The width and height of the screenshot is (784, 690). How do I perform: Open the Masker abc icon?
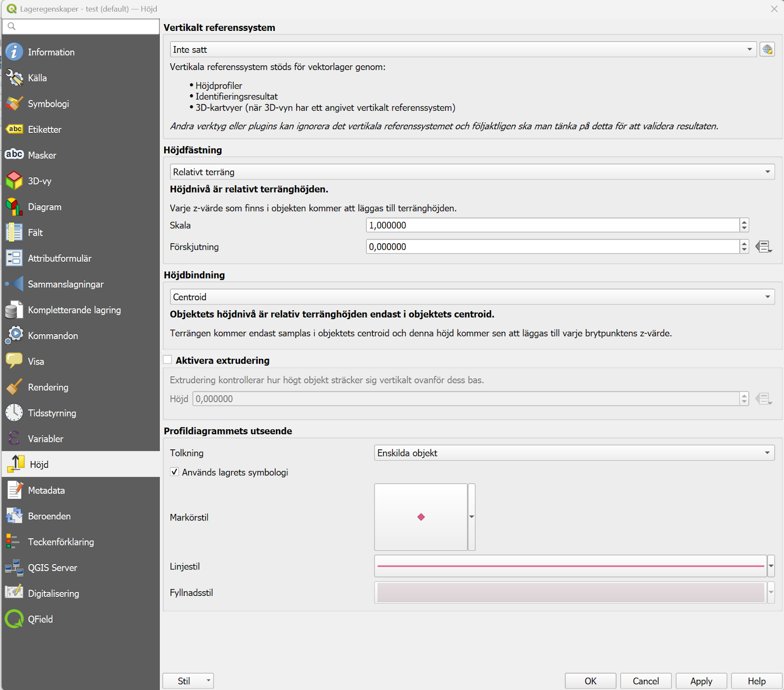(x=14, y=154)
